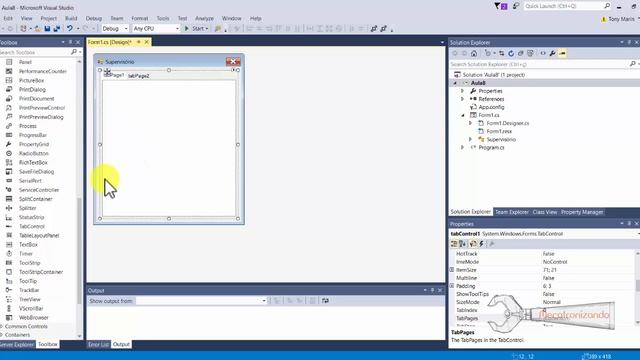Open the Format menu
The height and width of the screenshot is (360, 640).
140,18
